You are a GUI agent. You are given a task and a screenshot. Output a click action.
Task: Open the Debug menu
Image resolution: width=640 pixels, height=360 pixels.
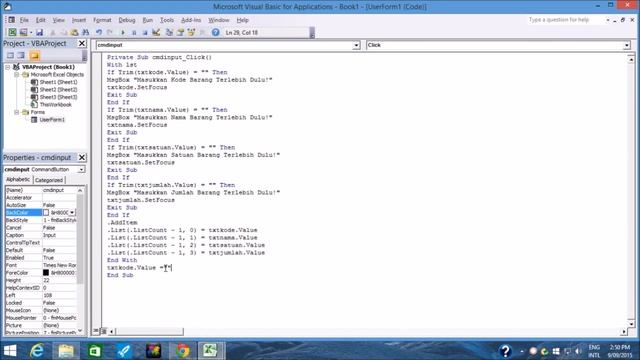pos(127,20)
